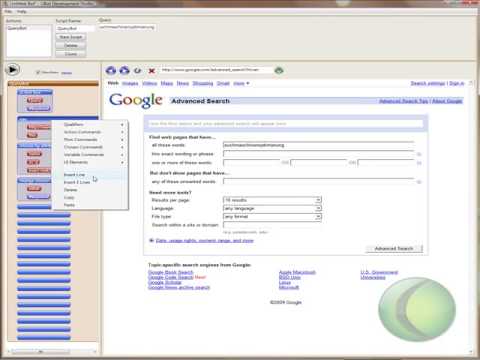This screenshot has height=360, width=480.
Task: Click the 'Search within a site or domain' field
Action: pyautogui.click(x=272, y=225)
